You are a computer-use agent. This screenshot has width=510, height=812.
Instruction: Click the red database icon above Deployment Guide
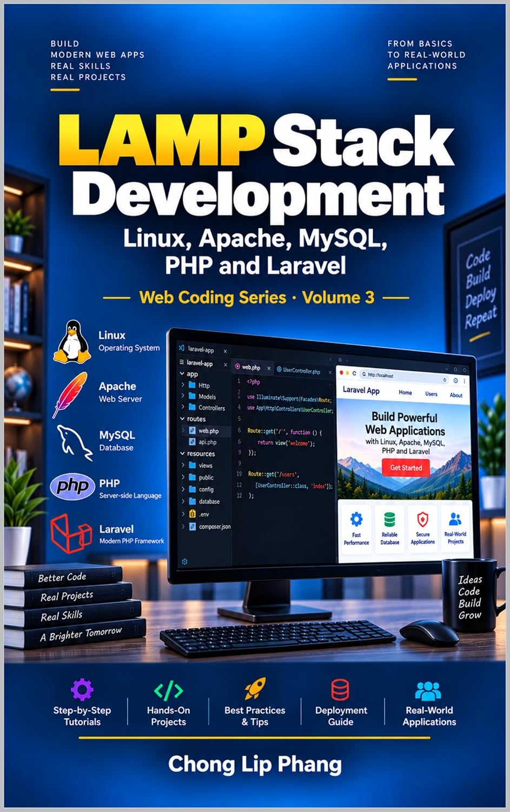pos(340,690)
